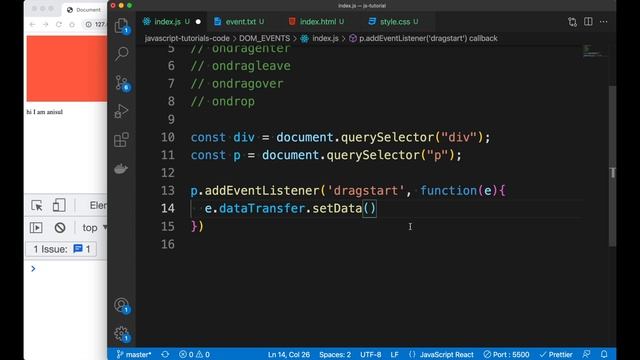Change the UTF-8 encoding
The width and height of the screenshot is (640, 360).
pyautogui.click(x=370, y=354)
